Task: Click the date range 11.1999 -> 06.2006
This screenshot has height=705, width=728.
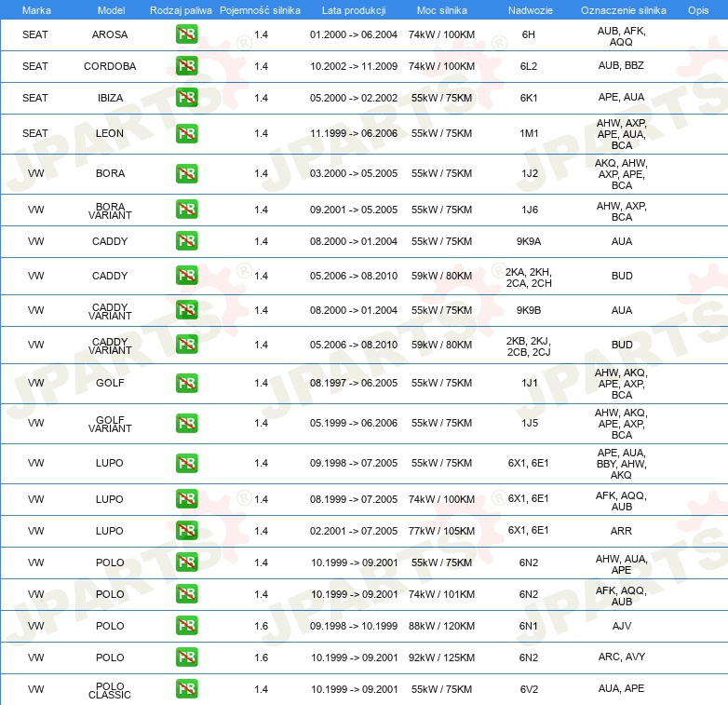Action: [354, 133]
